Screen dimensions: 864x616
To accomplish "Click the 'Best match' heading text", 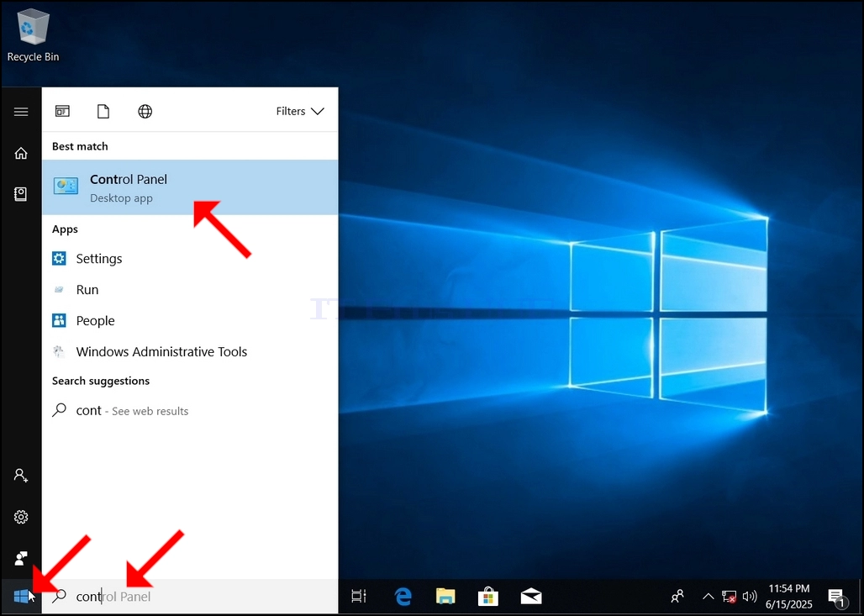I will 80,146.
